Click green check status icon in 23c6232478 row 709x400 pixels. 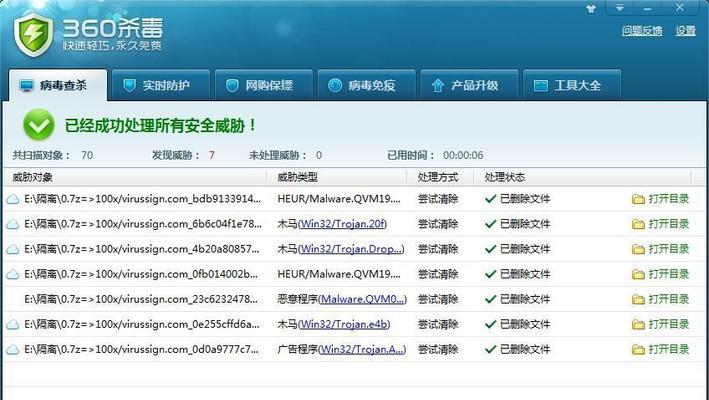[x=490, y=299]
